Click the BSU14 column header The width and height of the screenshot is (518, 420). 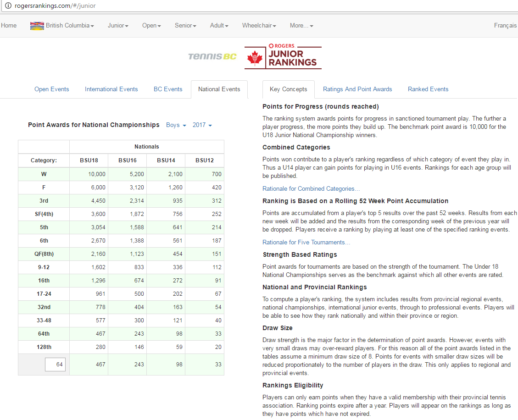(x=166, y=160)
